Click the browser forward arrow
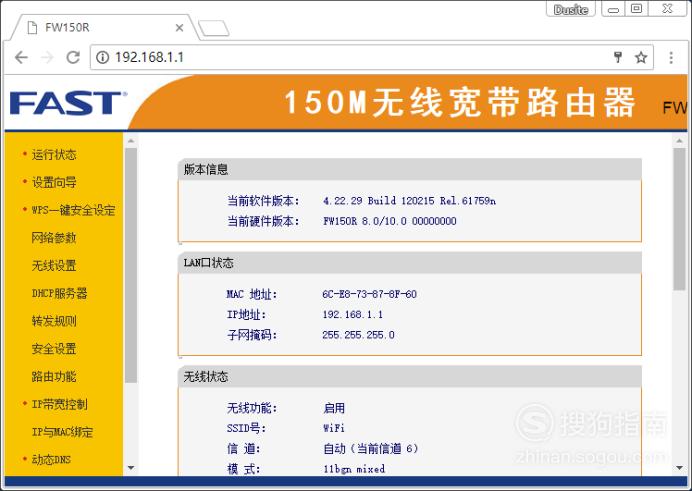 point(47,57)
